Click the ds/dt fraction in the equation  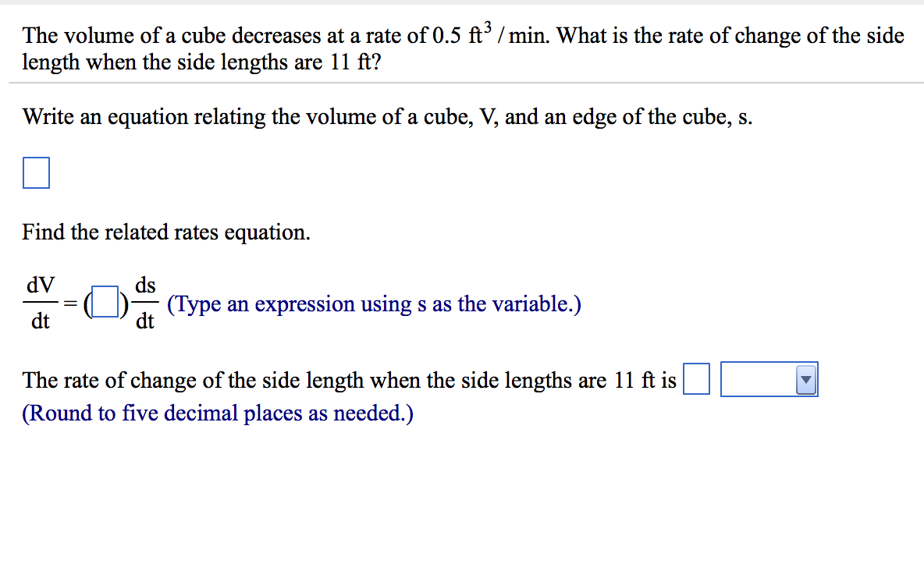(145, 302)
